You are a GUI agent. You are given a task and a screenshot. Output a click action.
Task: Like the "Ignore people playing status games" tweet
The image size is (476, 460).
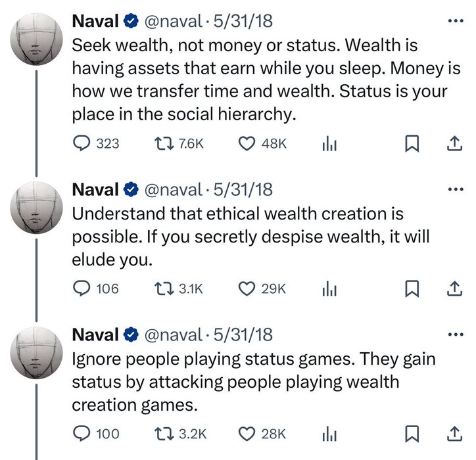point(246,434)
